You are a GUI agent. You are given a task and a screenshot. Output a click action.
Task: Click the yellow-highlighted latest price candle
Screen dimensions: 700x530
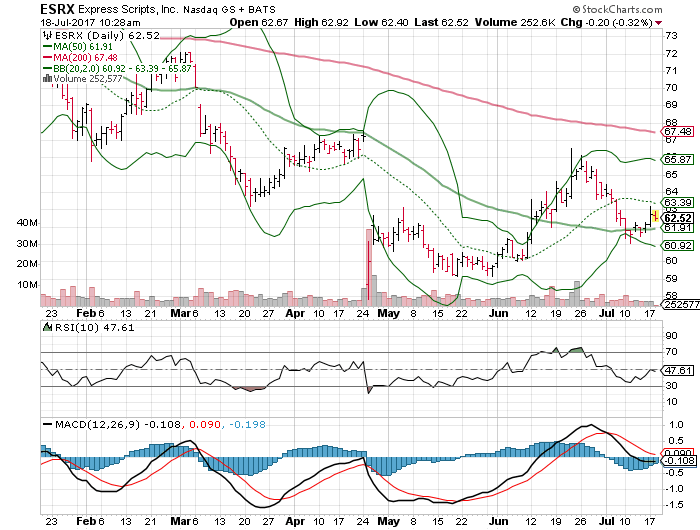[655, 216]
